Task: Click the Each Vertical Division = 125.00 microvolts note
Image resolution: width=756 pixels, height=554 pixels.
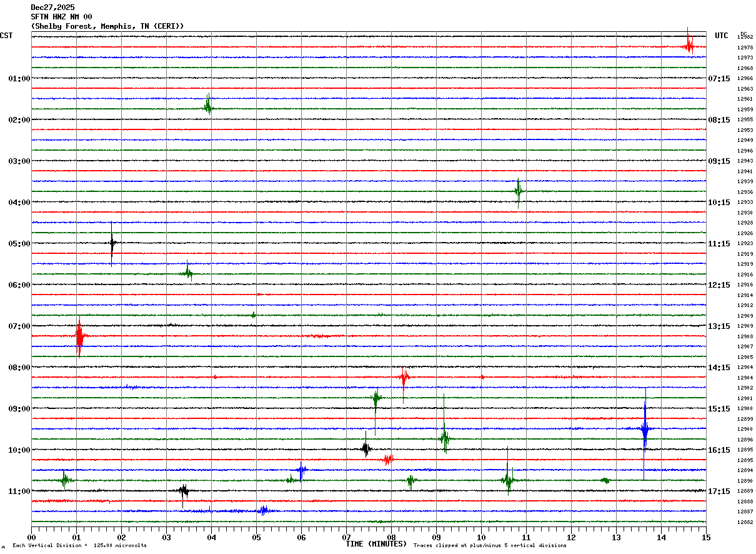Action: point(79,546)
